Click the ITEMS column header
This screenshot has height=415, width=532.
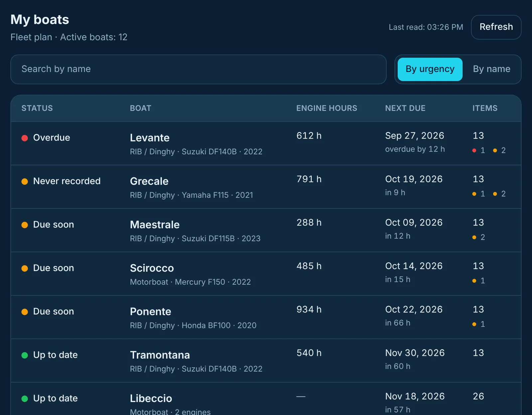[485, 108]
